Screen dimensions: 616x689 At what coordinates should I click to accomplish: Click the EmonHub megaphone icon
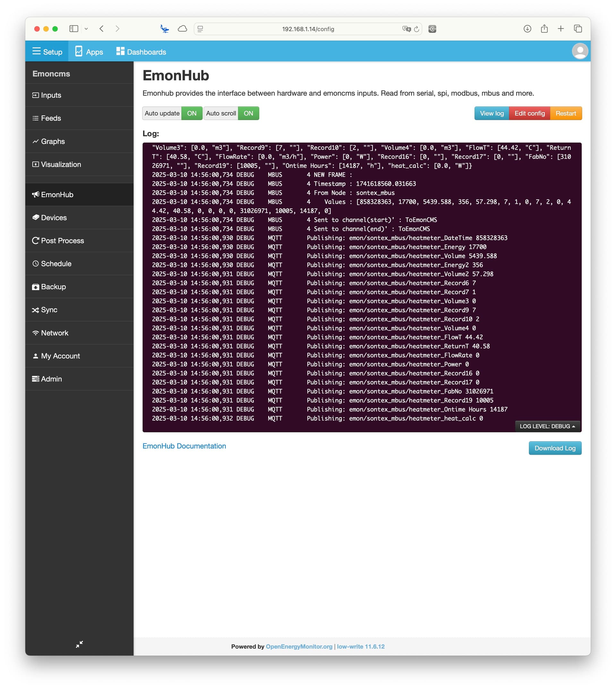(35, 194)
